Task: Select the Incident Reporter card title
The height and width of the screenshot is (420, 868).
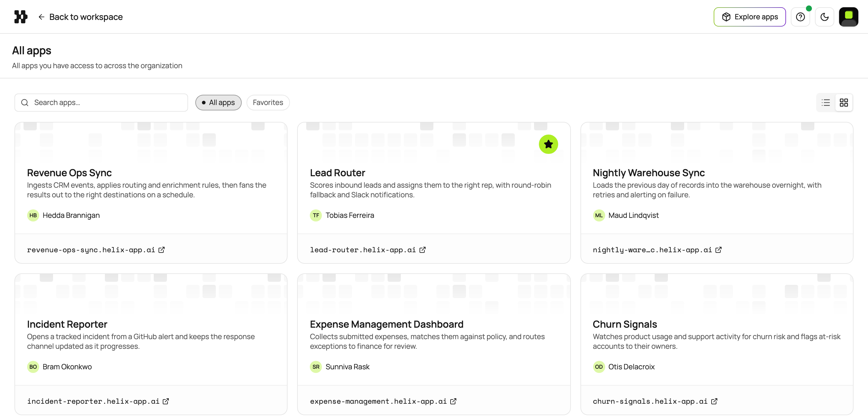Action: 67,324
